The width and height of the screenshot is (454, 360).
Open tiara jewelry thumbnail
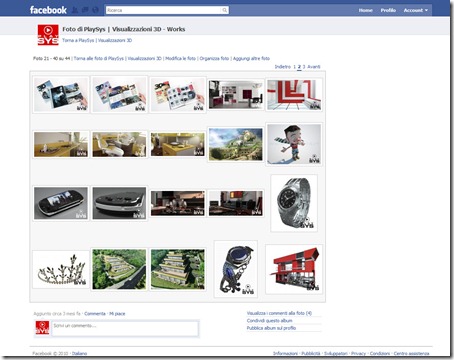coord(61,269)
